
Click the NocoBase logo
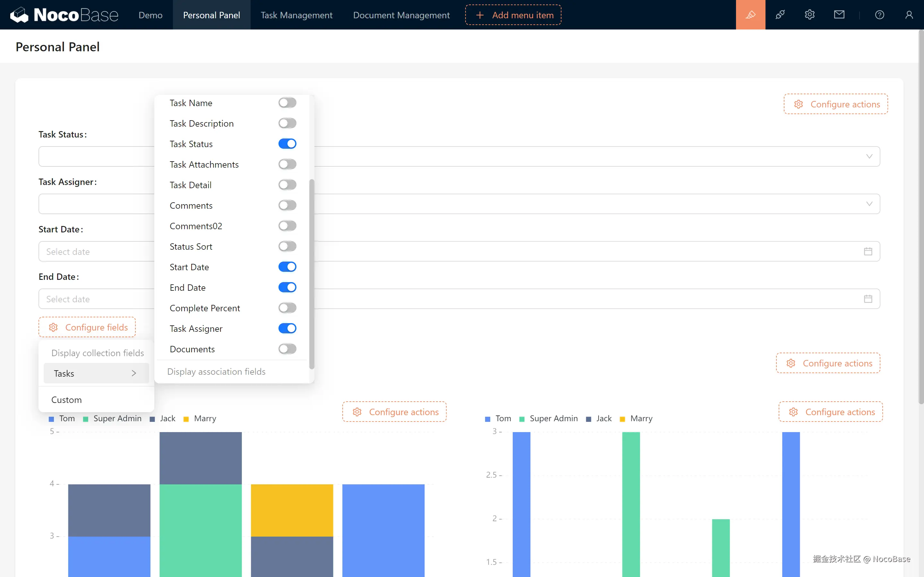click(x=64, y=15)
